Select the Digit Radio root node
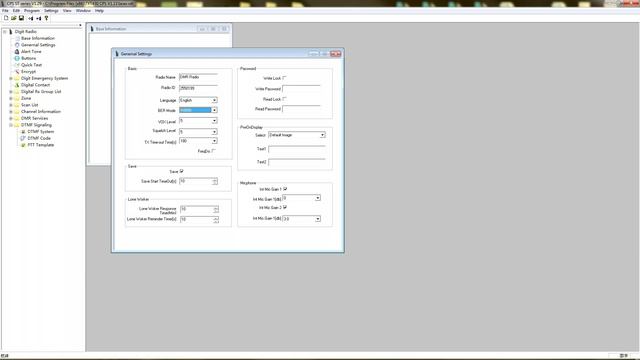 tap(25, 31)
